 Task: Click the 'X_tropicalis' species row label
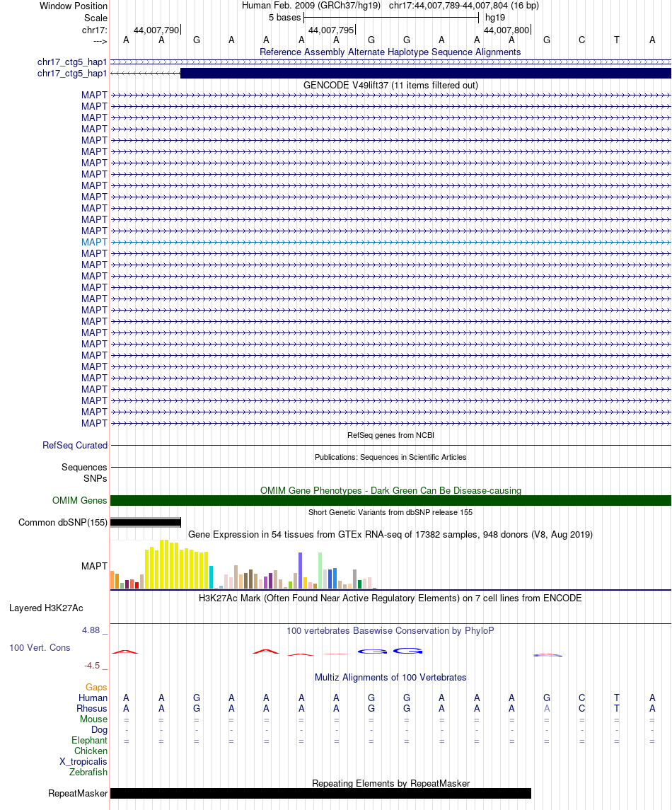(x=83, y=761)
